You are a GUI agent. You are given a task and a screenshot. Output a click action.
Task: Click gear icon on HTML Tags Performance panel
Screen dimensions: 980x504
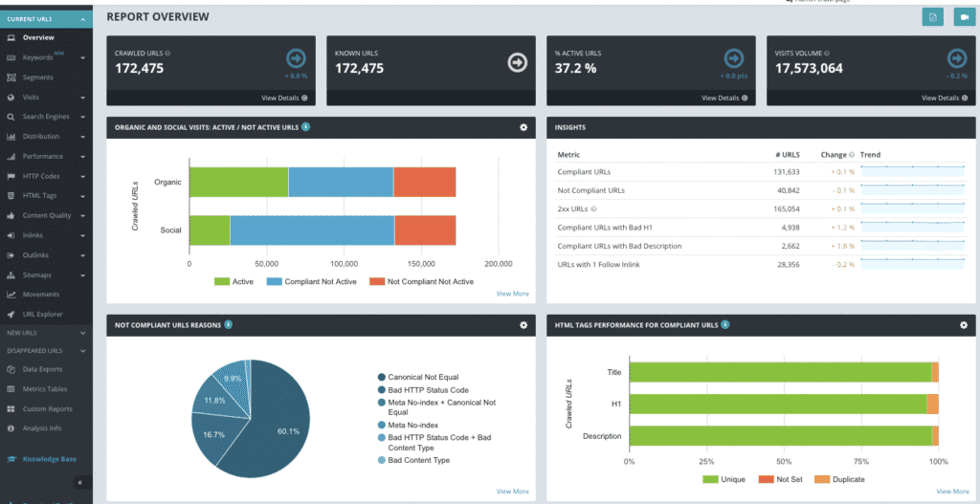click(x=963, y=325)
